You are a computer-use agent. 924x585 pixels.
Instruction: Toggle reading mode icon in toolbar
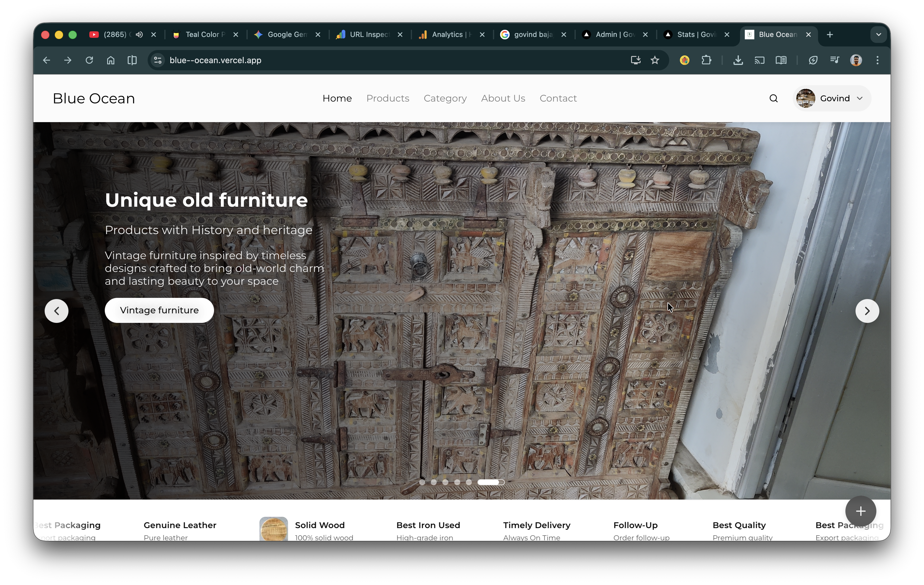point(781,60)
